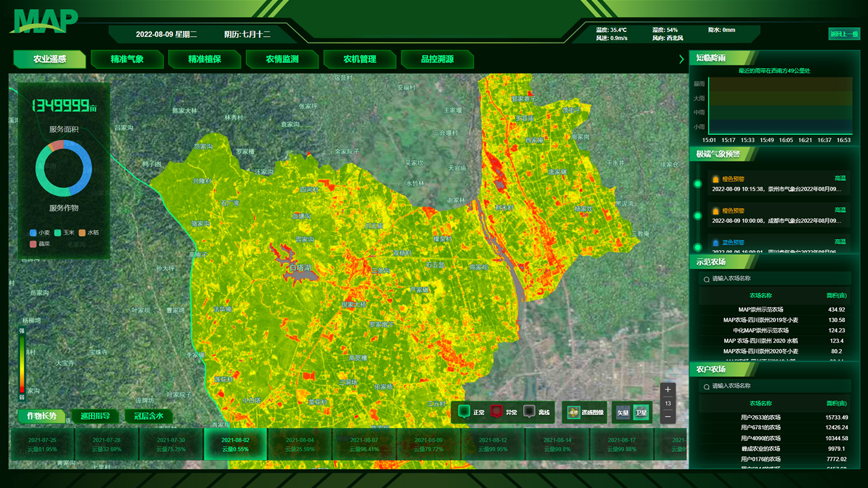Viewport: 868px width, 488px height.
Task: Open the 农机管理 tab
Action: (360, 59)
